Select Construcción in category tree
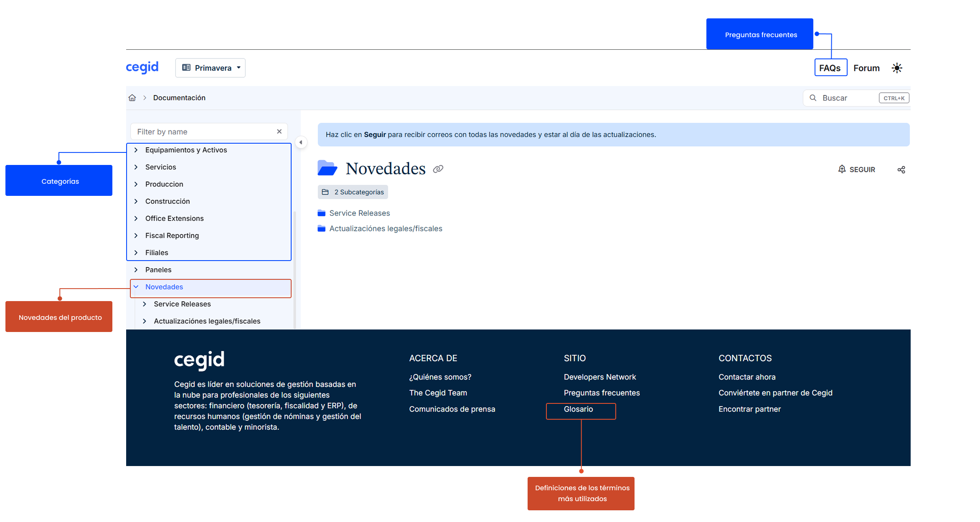Viewport: 980px width, 522px height. tap(168, 201)
